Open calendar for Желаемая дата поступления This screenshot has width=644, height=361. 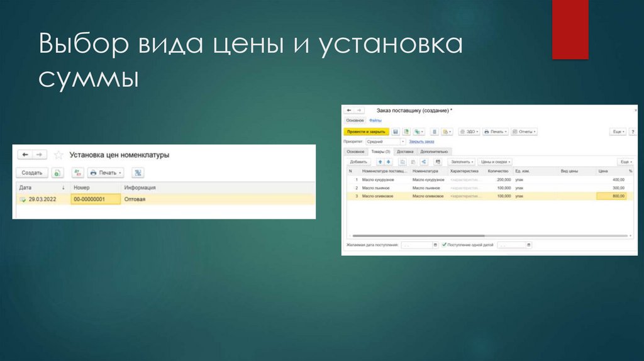click(x=435, y=245)
